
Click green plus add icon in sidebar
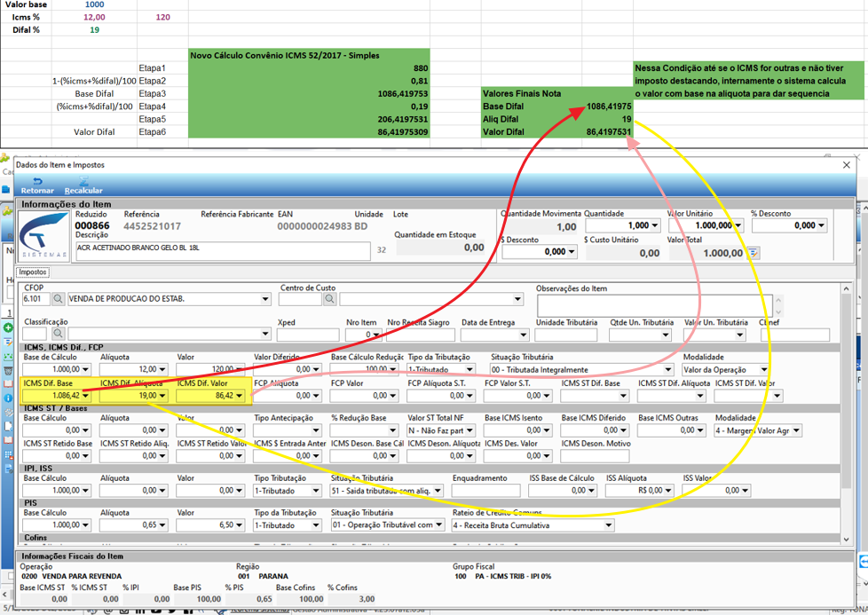pos(8,327)
